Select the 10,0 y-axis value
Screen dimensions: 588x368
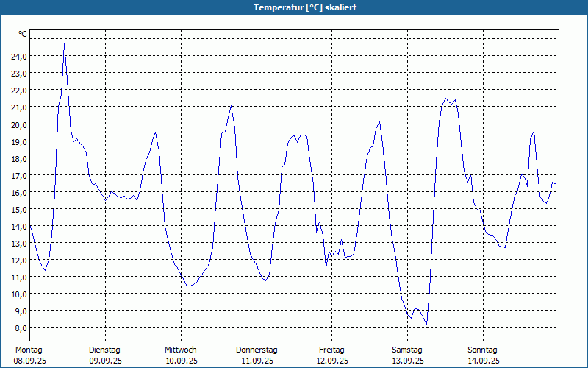19,294
